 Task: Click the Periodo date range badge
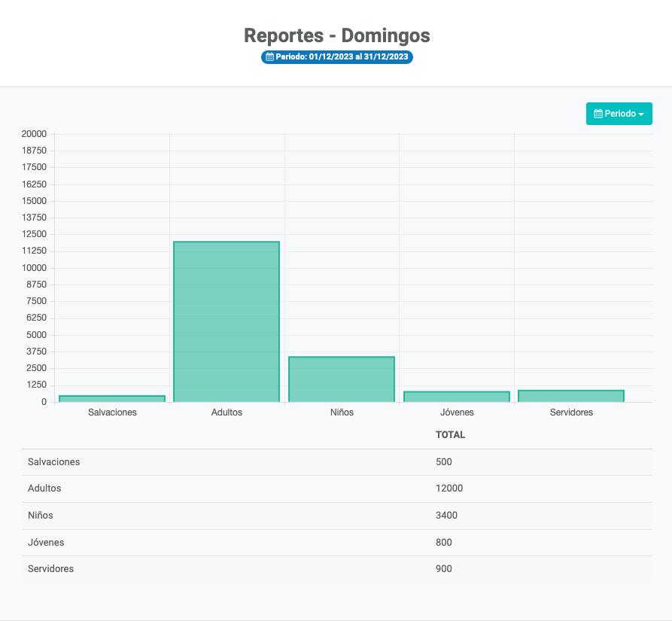pyautogui.click(x=337, y=57)
